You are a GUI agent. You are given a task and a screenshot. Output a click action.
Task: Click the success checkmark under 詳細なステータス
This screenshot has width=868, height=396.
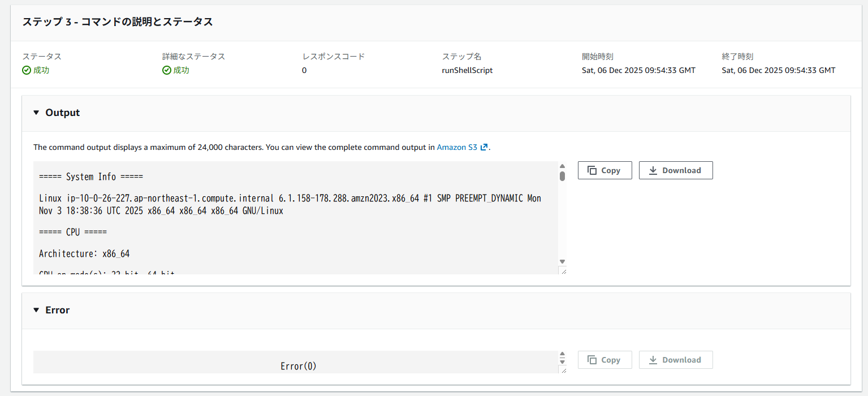[x=167, y=71]
